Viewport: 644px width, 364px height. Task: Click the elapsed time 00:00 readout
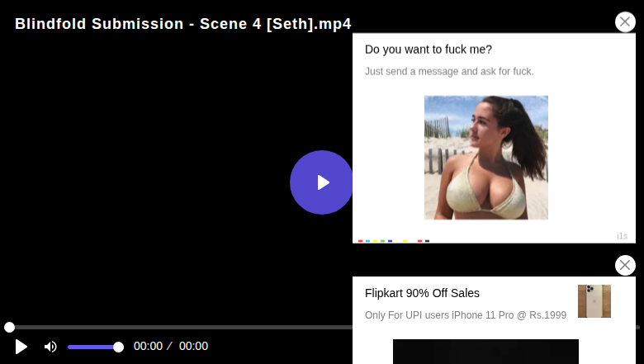pyautogui.click(x=148, y=347)
